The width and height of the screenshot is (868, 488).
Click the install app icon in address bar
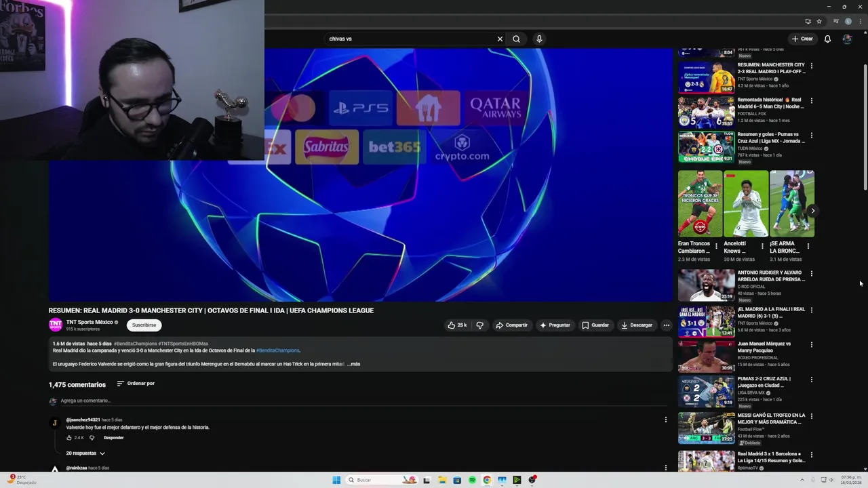pos(808,21)
